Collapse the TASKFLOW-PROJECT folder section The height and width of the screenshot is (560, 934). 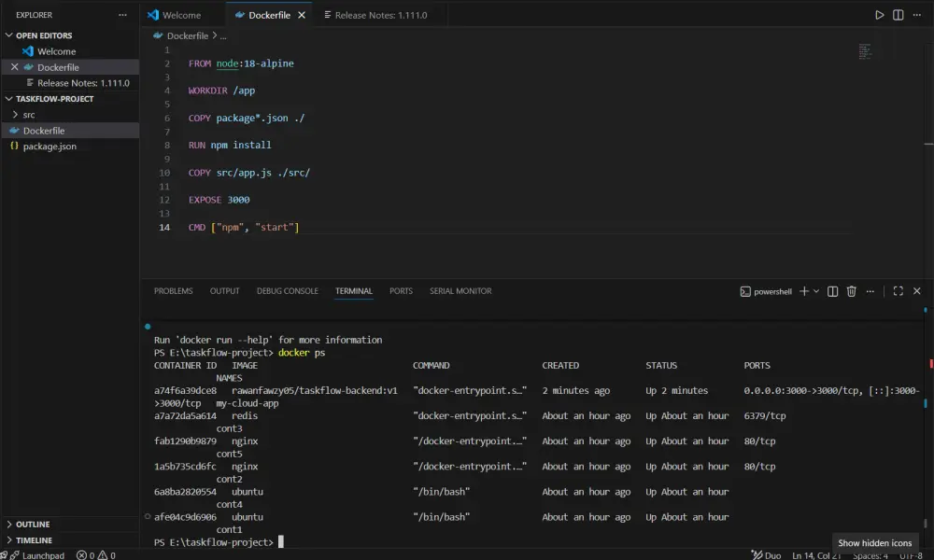pyautogui.click(x=70, y=99)
